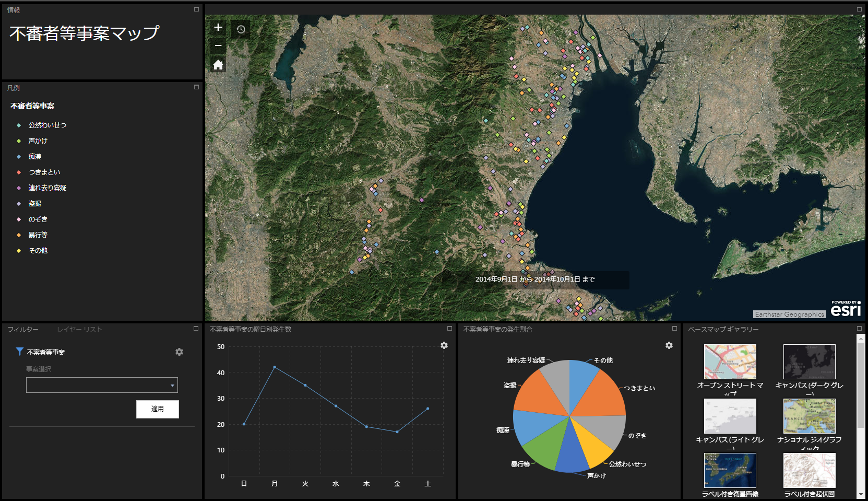Click the esri logo link

(846, 309)
